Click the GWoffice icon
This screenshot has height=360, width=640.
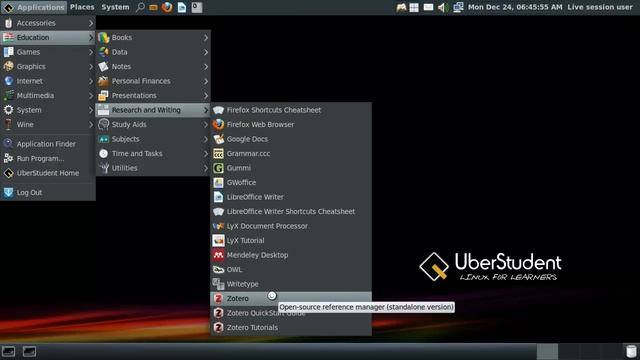(x=218, y=182)
